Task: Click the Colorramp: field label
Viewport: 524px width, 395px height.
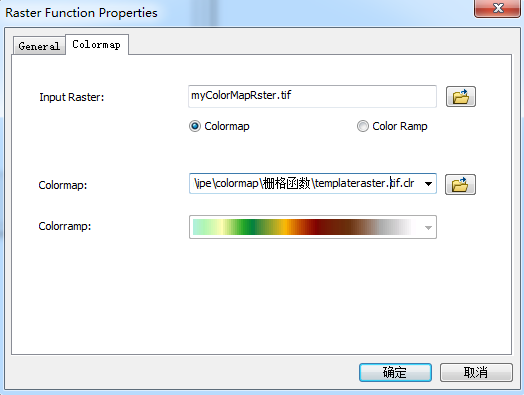Action: [x=65, y=226]
